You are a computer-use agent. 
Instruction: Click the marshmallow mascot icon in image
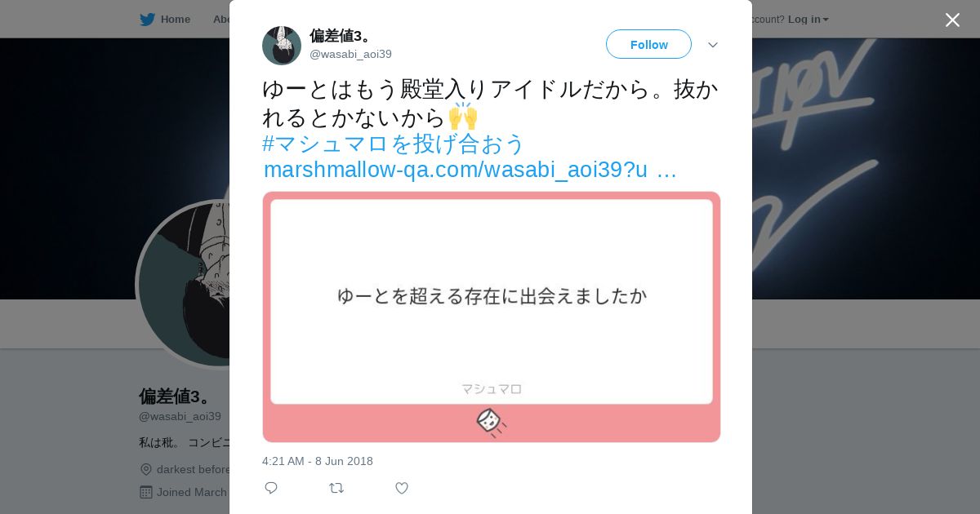tap(490, 422)
